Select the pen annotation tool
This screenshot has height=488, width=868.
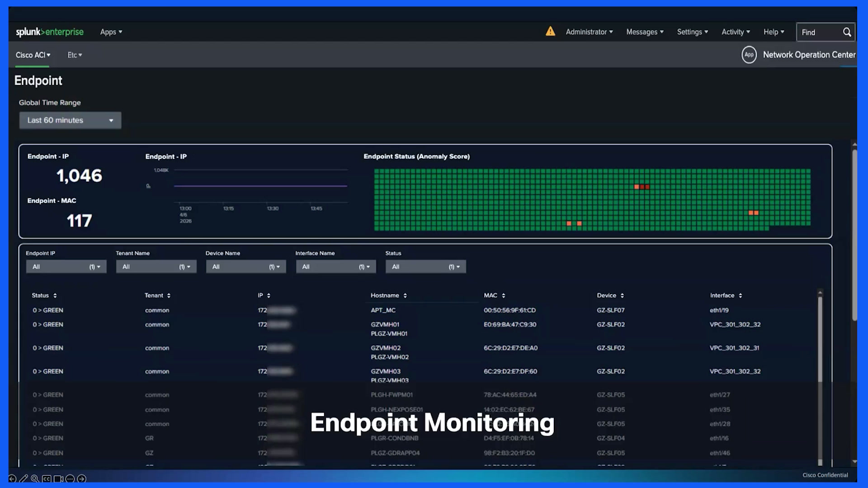point(24,479)
